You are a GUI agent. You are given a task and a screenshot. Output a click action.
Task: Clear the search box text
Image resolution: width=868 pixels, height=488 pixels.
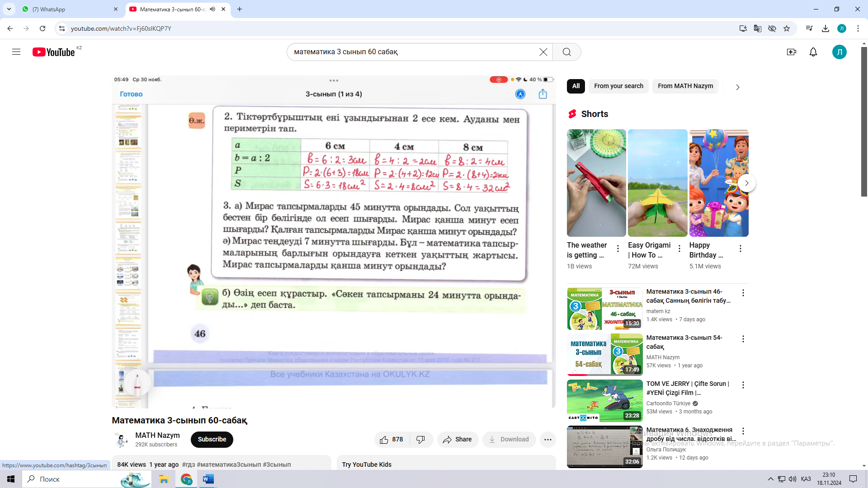click(543, 52)
